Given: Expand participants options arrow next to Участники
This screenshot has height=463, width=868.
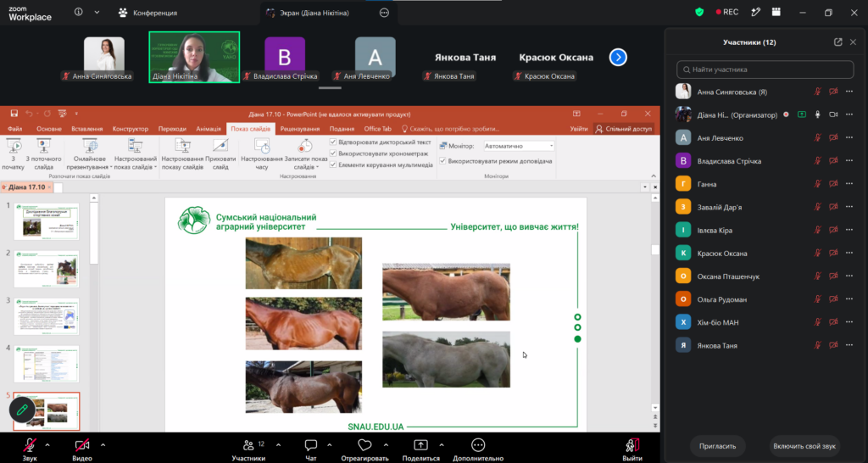Looking at the screenshot, I should click(278, 444).
